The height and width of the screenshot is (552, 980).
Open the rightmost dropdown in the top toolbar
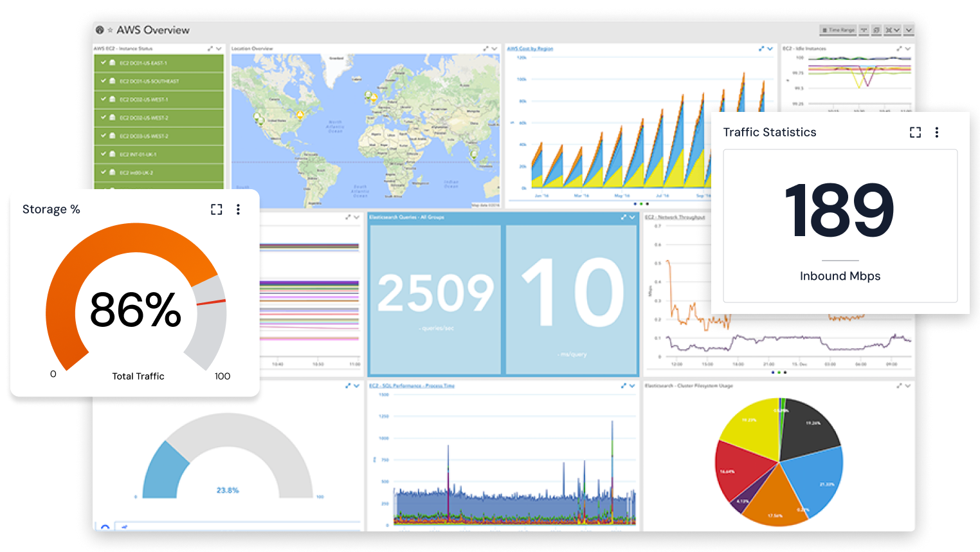(x=909, y=30)
